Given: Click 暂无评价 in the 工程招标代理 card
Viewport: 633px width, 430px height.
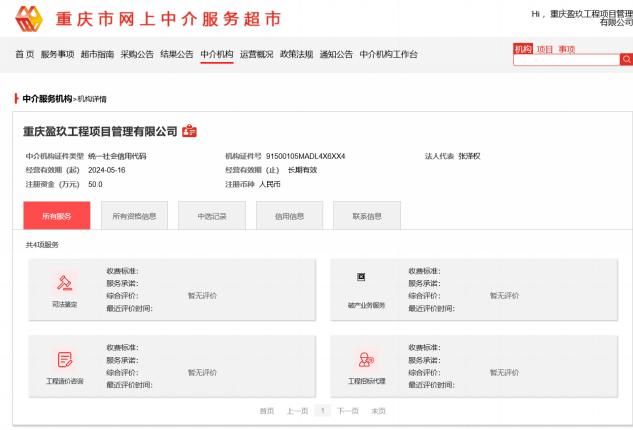Looking at the screenshot, I should click(505, 372).
